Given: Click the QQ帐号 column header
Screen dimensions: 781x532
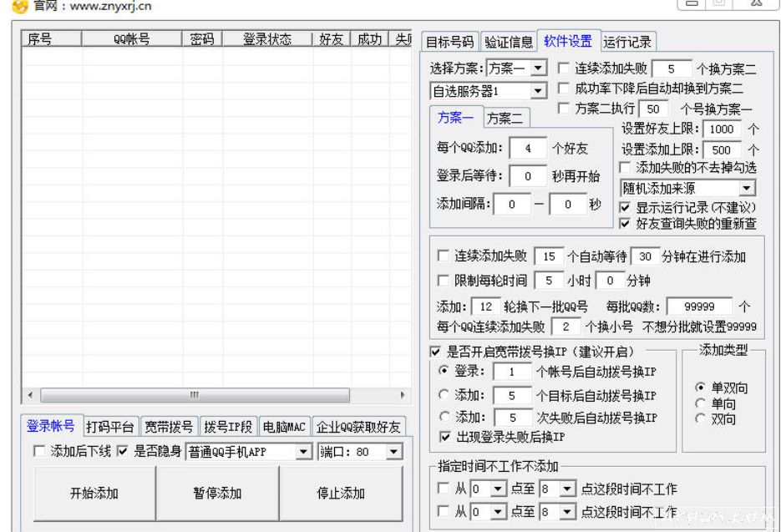Looking at the screenshot, I should (131, 39).
